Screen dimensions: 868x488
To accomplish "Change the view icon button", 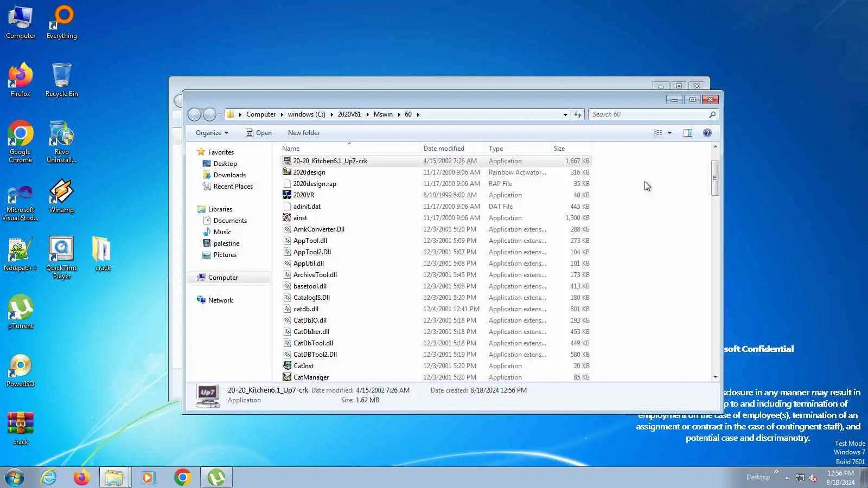I will tap(658, 133).
